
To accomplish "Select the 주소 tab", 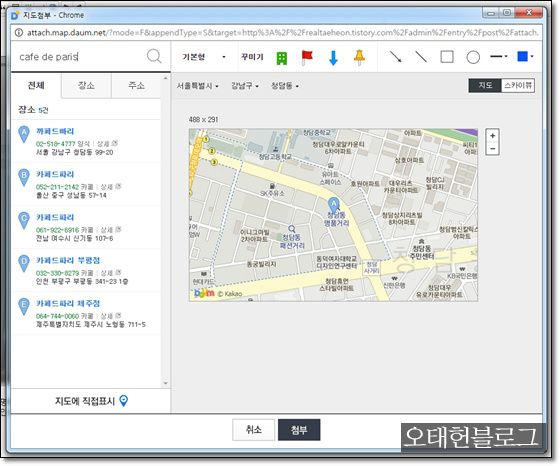I will [136, 85].
